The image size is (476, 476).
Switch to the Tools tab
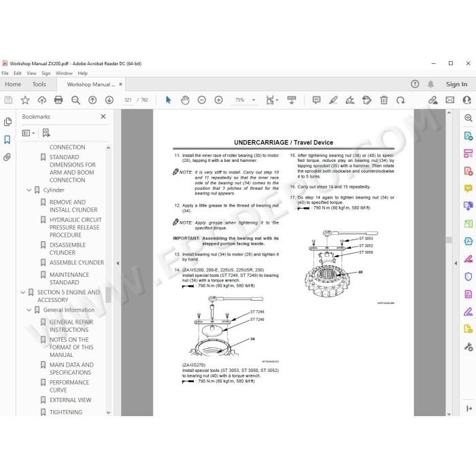pos(39,84)
